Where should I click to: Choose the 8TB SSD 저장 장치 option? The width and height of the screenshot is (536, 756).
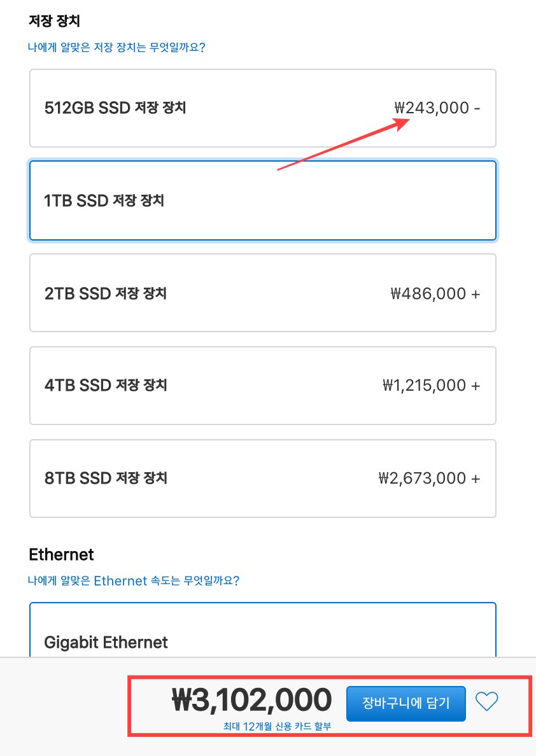[x=262, y=478]
